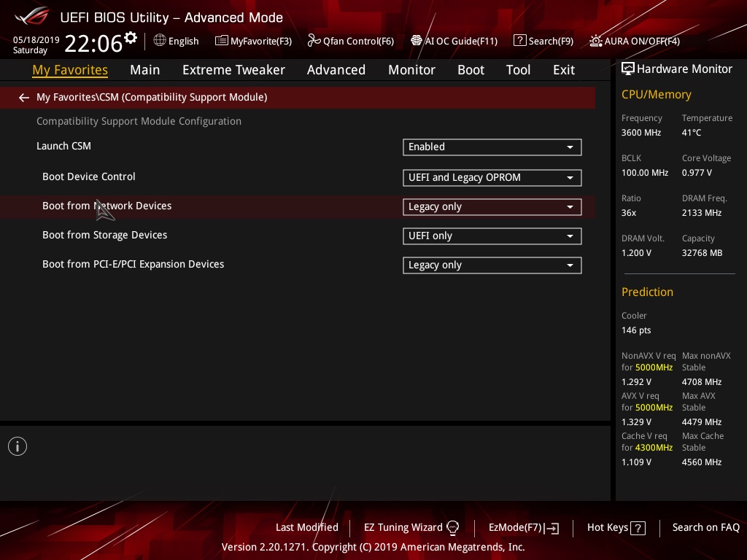This screenshot has height=560, width=747.
Task: Select the Boot Device Control label
Action: point(88,176)
